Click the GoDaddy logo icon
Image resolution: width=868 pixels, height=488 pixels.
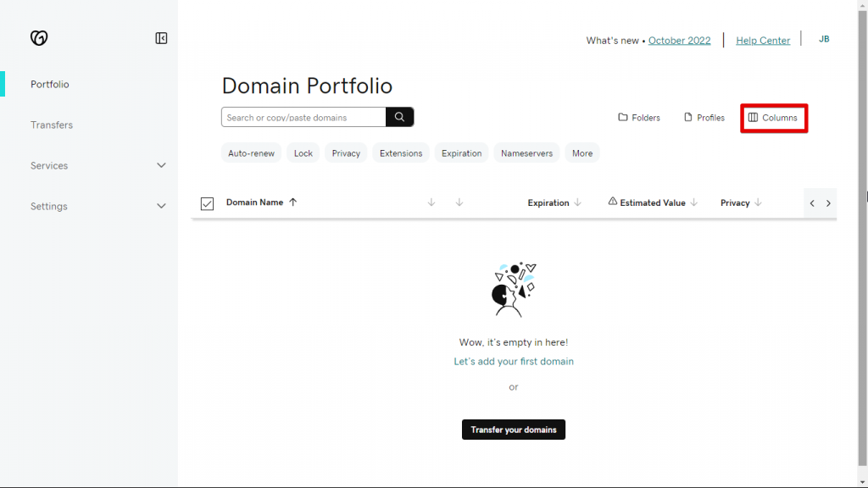39,38
